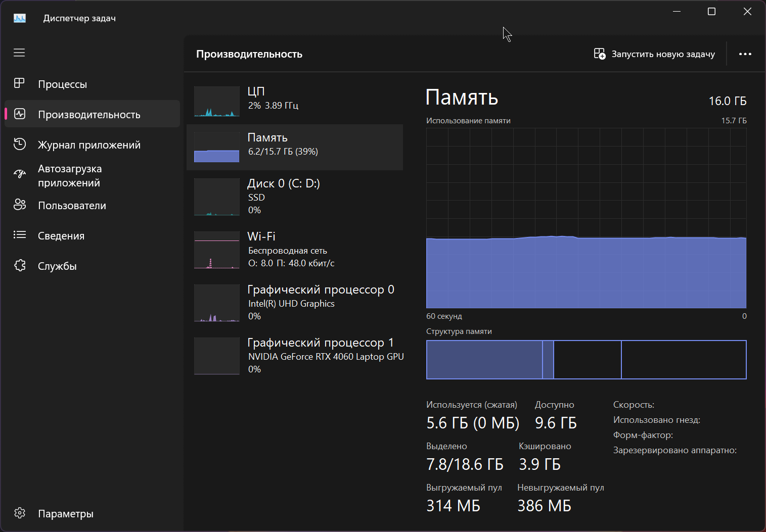
Task: Click the 7.8/18.6 ГБ committed value
Action: [x=465, y=464]
